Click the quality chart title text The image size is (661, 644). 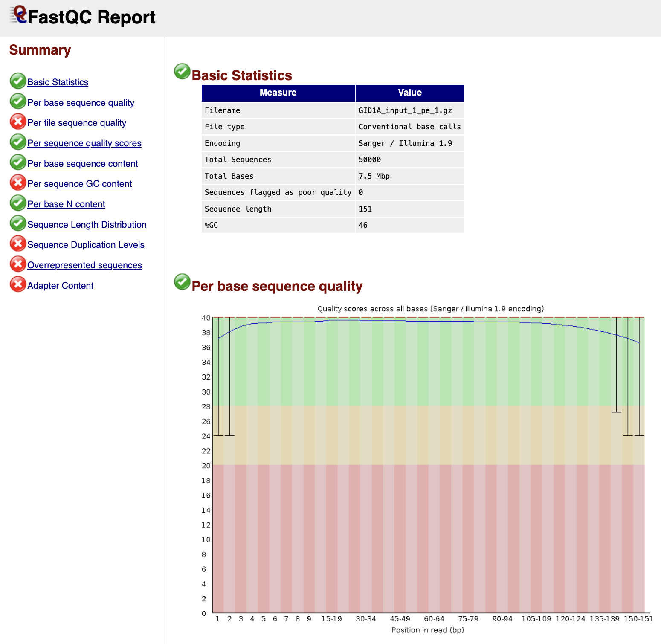pos(430,309)
